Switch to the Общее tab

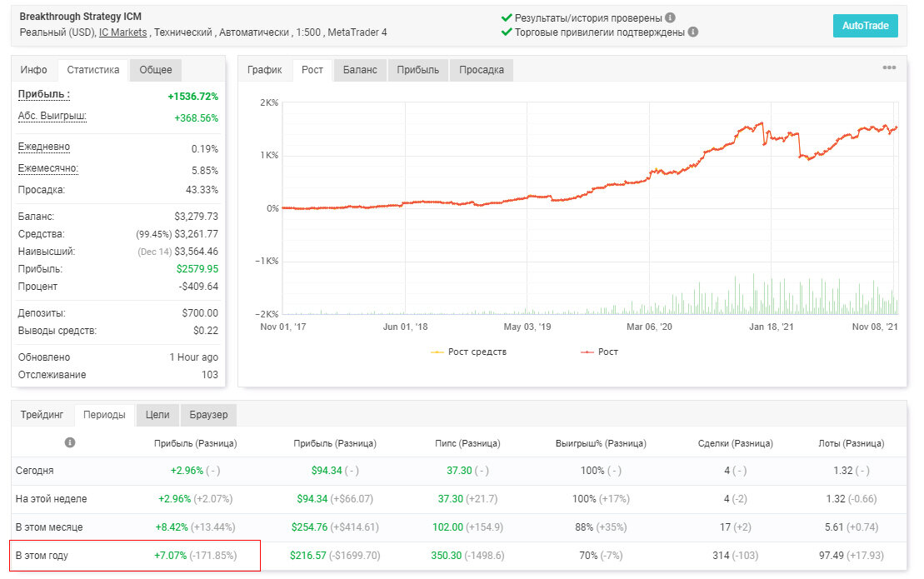(x=156, y=69)
